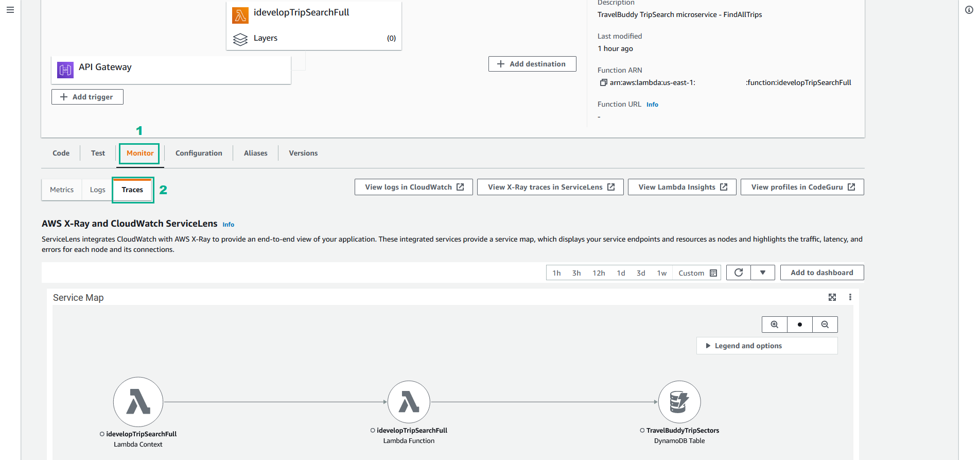Open Function URL Info link

[x=652, y=105]
